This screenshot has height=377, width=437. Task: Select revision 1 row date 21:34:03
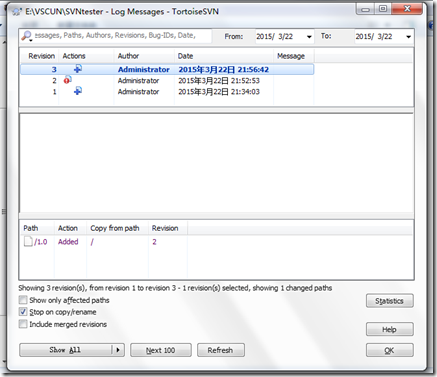click(x=219, y=92)
